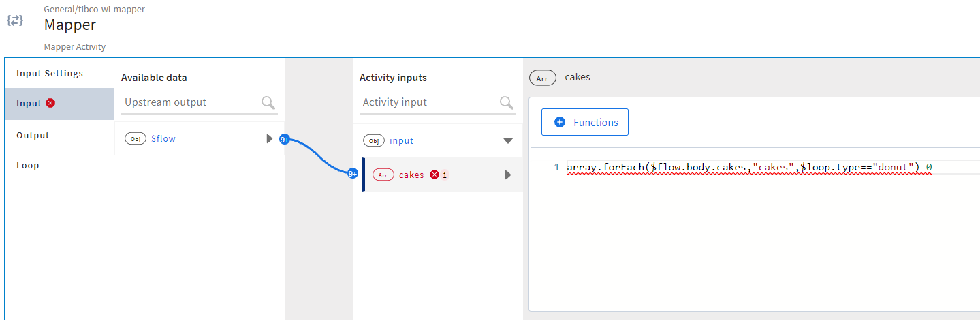Click the search icon in Activity inputs

507,103
